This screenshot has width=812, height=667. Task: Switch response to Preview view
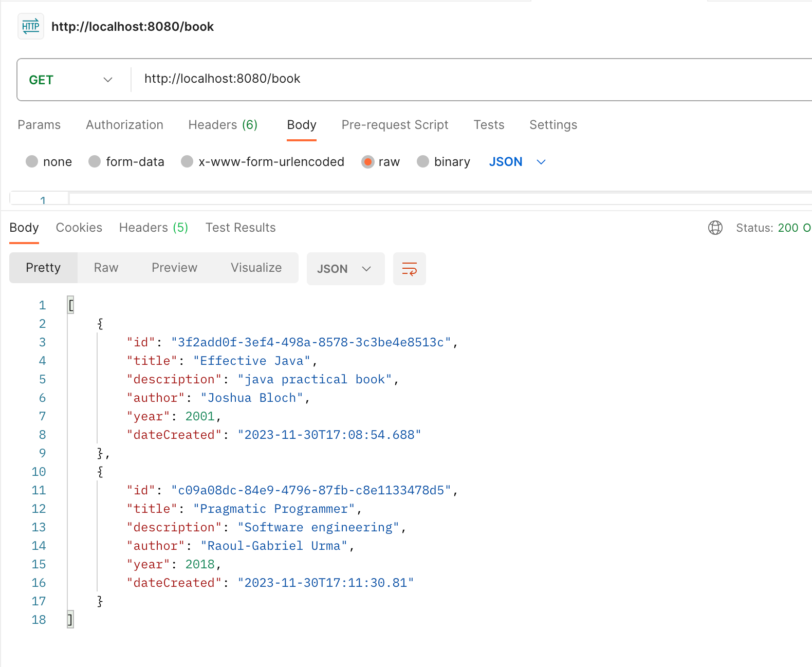coord(174,268)
